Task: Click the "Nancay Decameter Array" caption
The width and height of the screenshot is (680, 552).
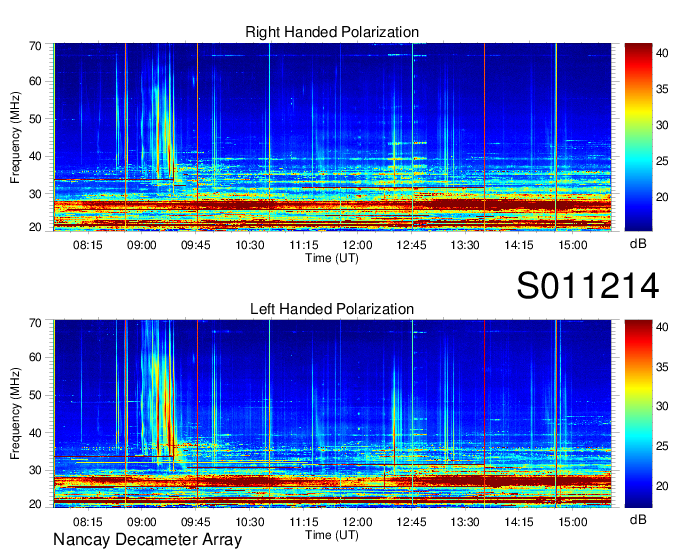Action: (x=147, y=540)
